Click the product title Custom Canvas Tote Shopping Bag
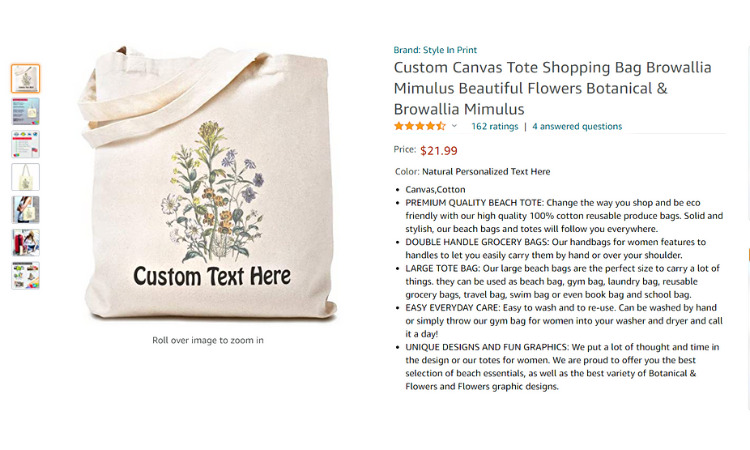 [x=552, y=88]
